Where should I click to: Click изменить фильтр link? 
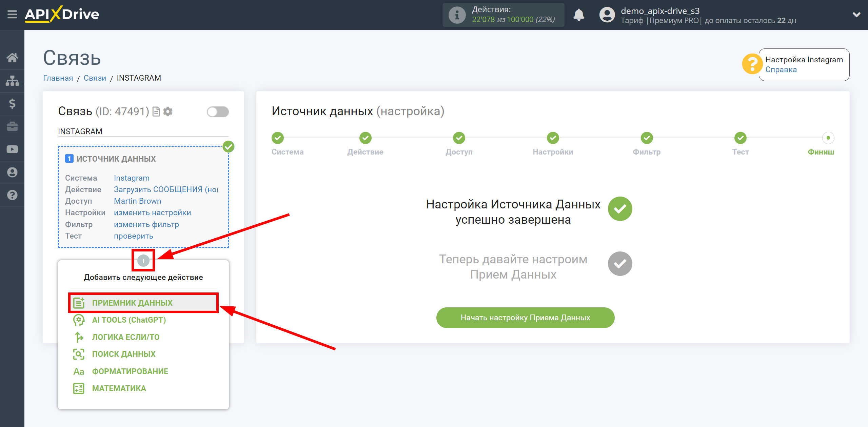click(x=146, y=224)
